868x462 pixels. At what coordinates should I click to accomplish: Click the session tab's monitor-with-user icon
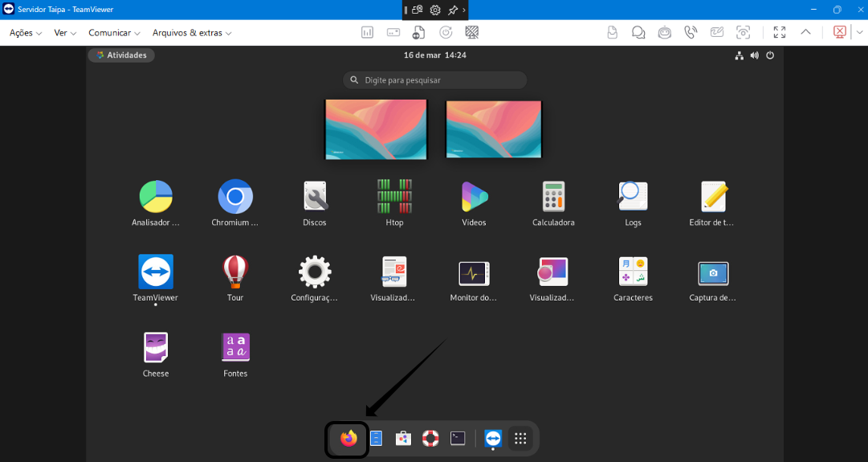click(x=418, y=10)
